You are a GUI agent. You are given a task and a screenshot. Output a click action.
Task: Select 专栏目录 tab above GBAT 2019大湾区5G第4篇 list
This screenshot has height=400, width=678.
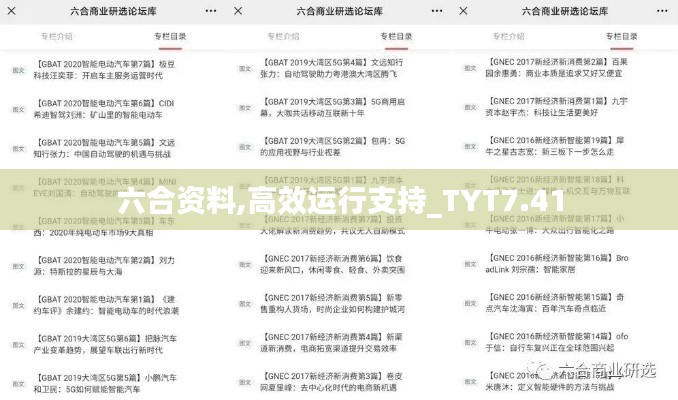point(396,36)
